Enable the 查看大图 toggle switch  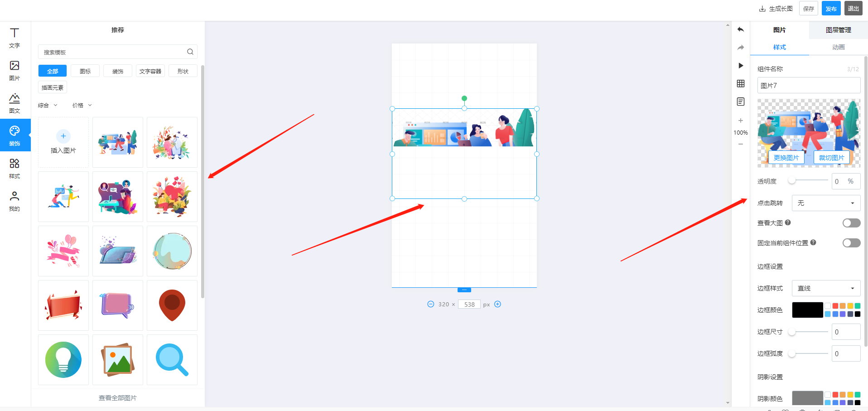click(851, 223)
